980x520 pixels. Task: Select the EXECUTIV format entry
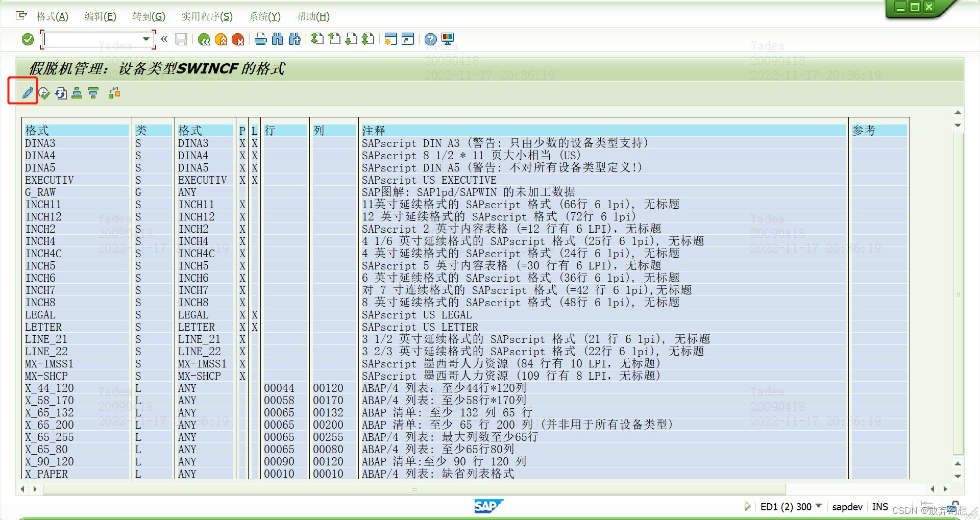point(50,180)
